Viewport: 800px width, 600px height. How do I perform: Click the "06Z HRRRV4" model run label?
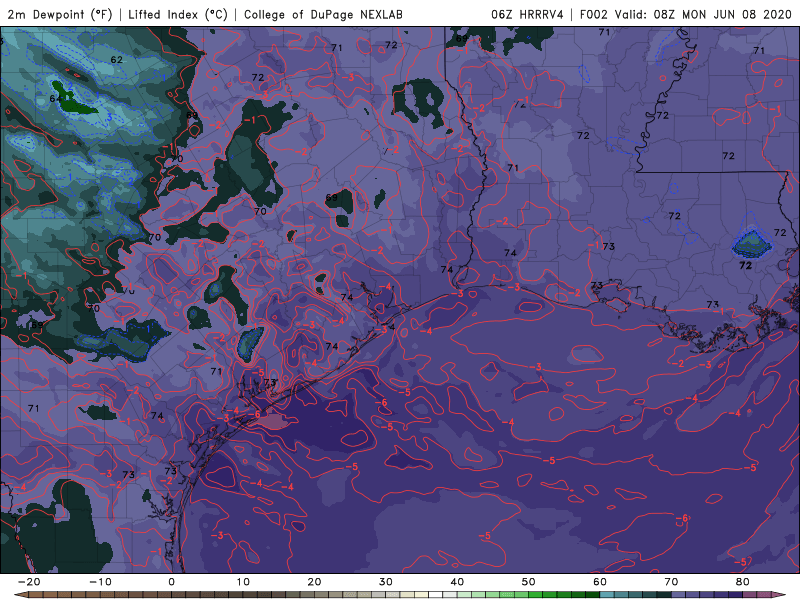[527, 15]
